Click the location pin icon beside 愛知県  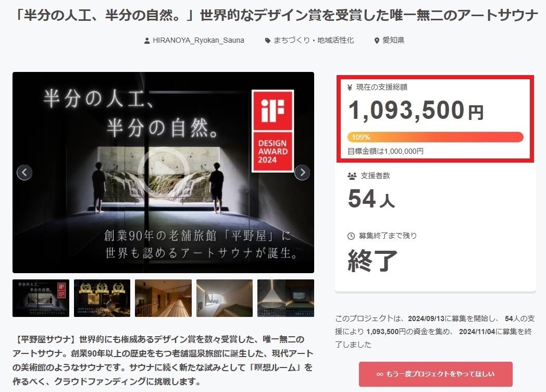377,41
